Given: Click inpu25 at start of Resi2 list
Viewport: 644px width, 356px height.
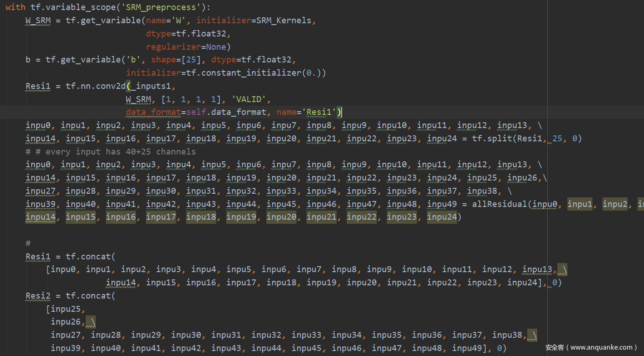Looking at the screenshot, I should pos(65,309).
